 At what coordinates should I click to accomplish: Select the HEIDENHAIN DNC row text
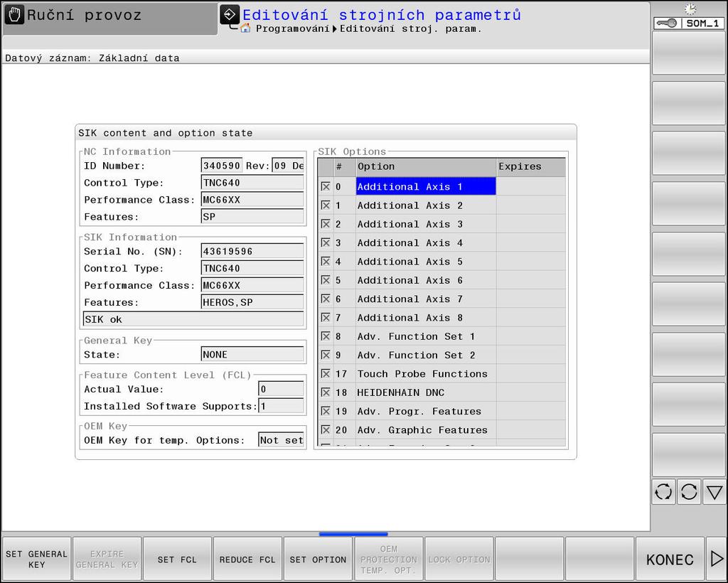pos(401,392)
